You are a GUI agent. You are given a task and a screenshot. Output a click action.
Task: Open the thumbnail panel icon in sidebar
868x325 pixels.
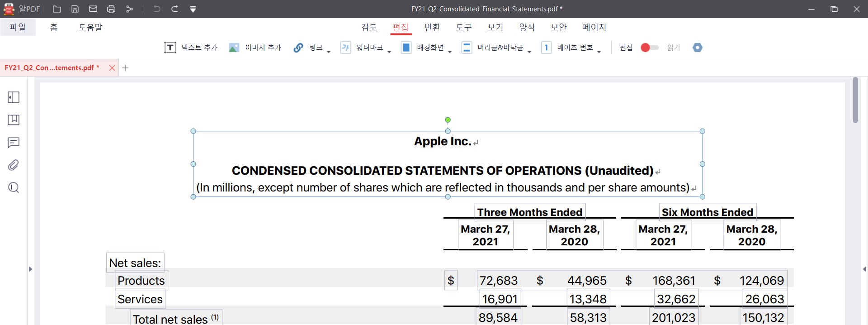tap(14, 97)
